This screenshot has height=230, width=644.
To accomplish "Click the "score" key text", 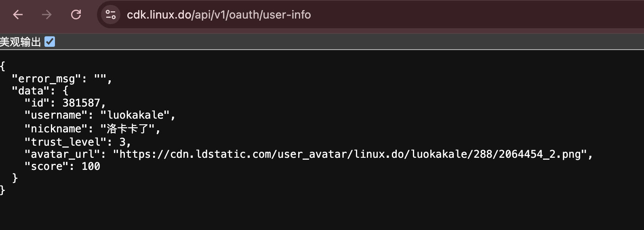I will tap(46, 166).
